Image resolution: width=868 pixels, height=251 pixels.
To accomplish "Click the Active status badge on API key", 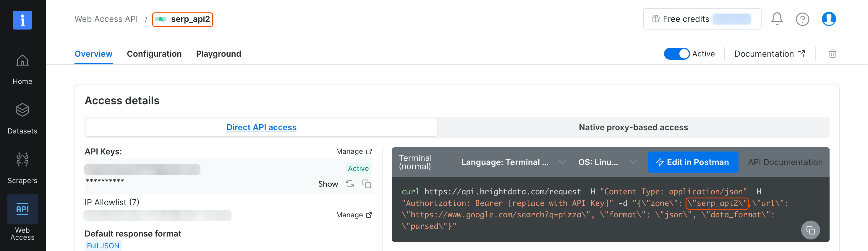I will point(358,168).
